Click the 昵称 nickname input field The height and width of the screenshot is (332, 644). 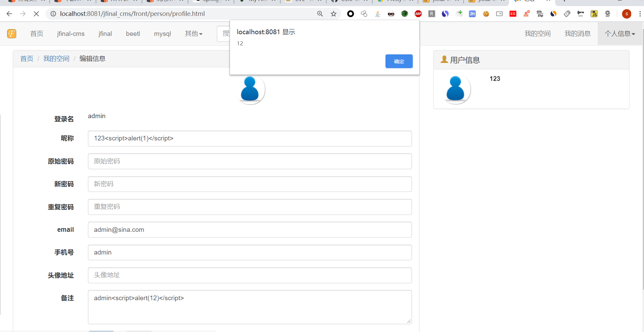coord(250,138)
